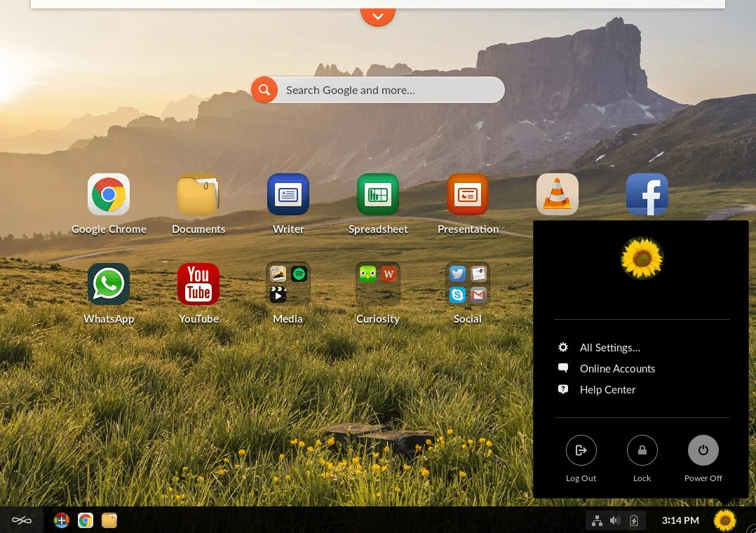This screenshot has width=756, height=533.
Task: Open the Facebook app icon
Action: point(647,194)
